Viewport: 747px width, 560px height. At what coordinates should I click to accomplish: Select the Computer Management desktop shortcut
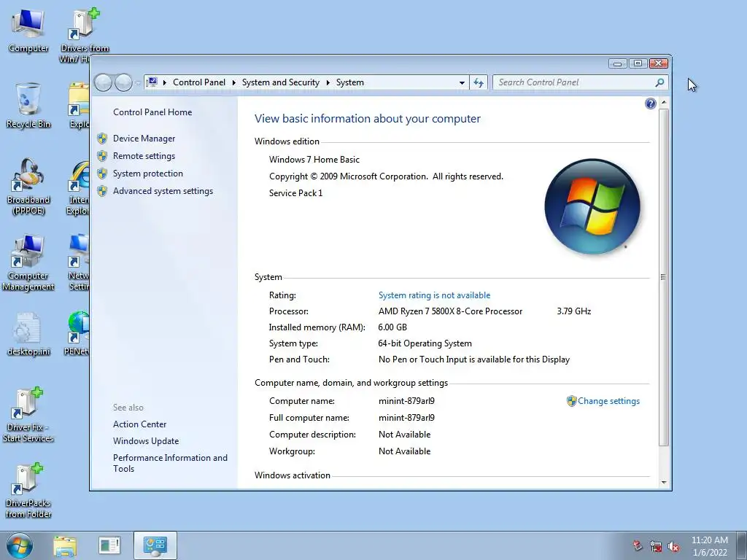(28, 262)
